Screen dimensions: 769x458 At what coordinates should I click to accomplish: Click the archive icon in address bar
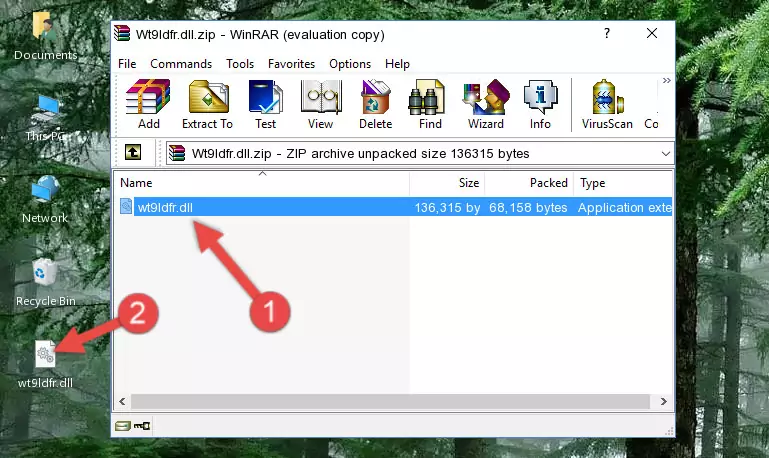click(x=177, y=153)
